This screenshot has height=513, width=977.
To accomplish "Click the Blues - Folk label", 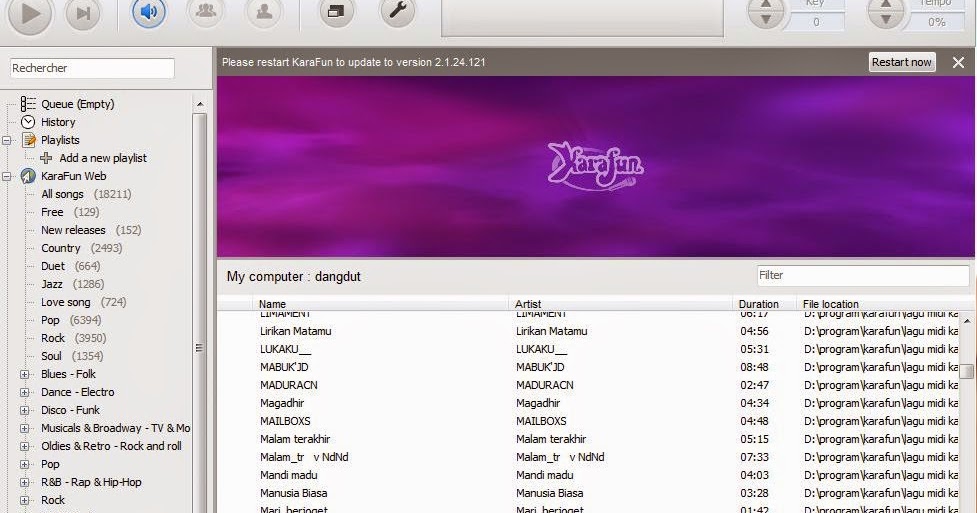I will click(68, 374).
